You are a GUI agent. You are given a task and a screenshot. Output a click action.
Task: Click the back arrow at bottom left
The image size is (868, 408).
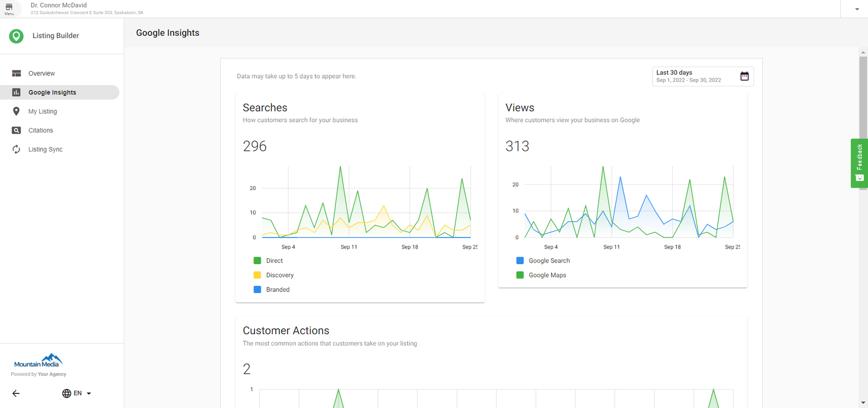[x=16, y=393]
